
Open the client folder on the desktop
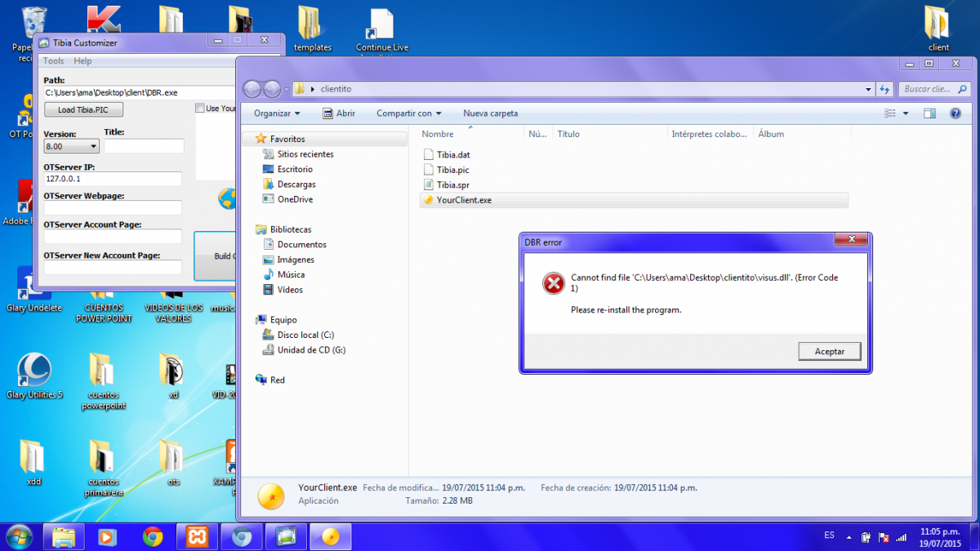[x=938, y=29]
